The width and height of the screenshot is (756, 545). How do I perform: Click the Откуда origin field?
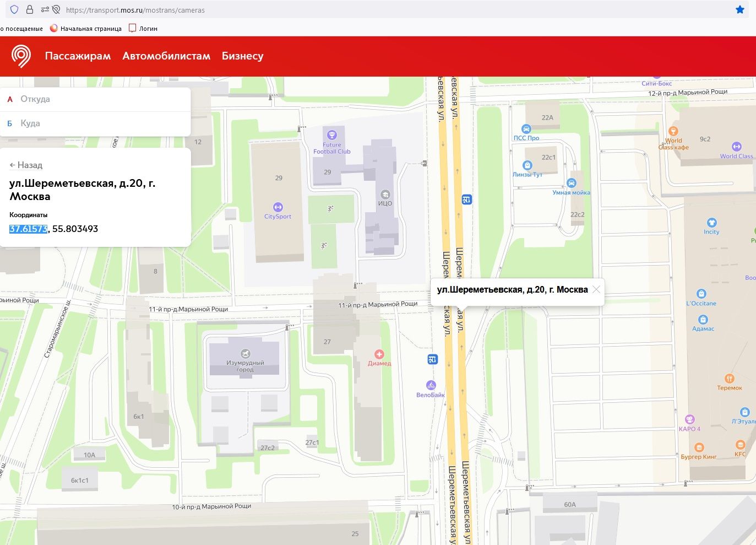point(99,99)
